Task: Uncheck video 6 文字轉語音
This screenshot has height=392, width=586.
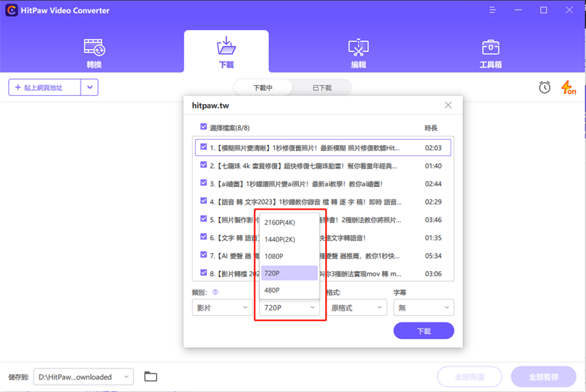Action: [x=204, y=237]
